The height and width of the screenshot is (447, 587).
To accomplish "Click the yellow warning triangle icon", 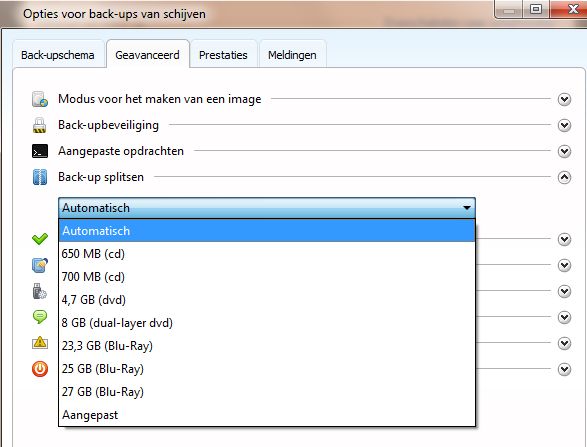I will (x=40, y=343).
